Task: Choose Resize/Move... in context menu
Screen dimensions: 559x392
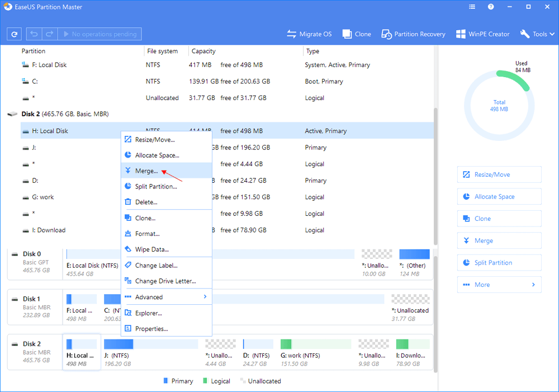Action: click(167, 139)
